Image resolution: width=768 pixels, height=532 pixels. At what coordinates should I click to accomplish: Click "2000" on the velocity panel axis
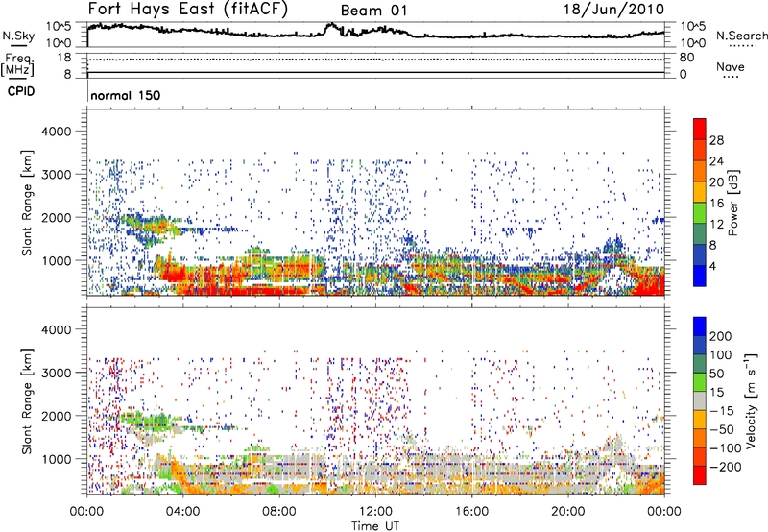point(56,416)
